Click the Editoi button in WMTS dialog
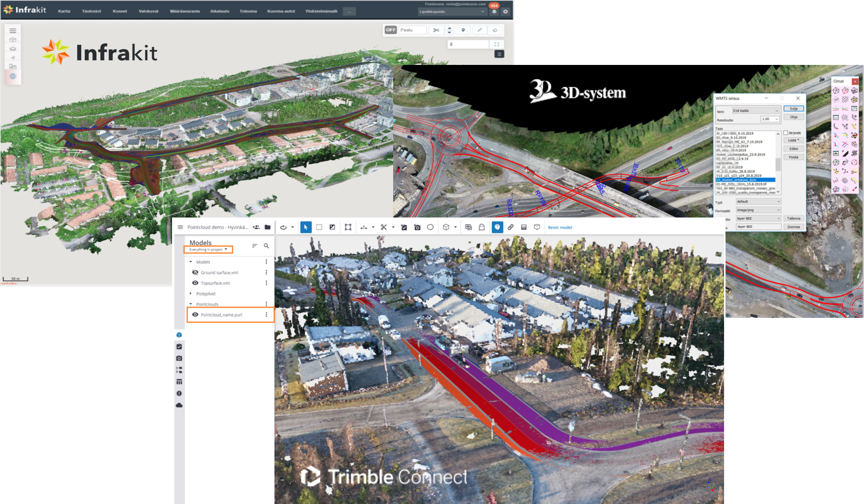This screenshot has height=504, width=864. coord(794,149)
